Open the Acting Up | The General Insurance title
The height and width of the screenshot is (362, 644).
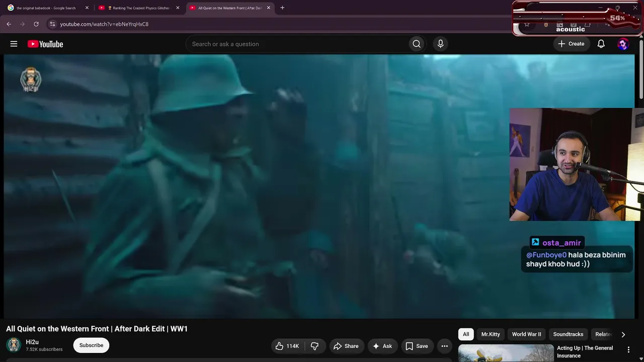pos(585,352)
